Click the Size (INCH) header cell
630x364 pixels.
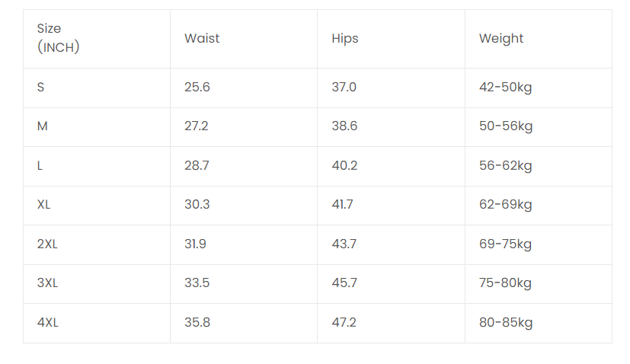(58, 38)
